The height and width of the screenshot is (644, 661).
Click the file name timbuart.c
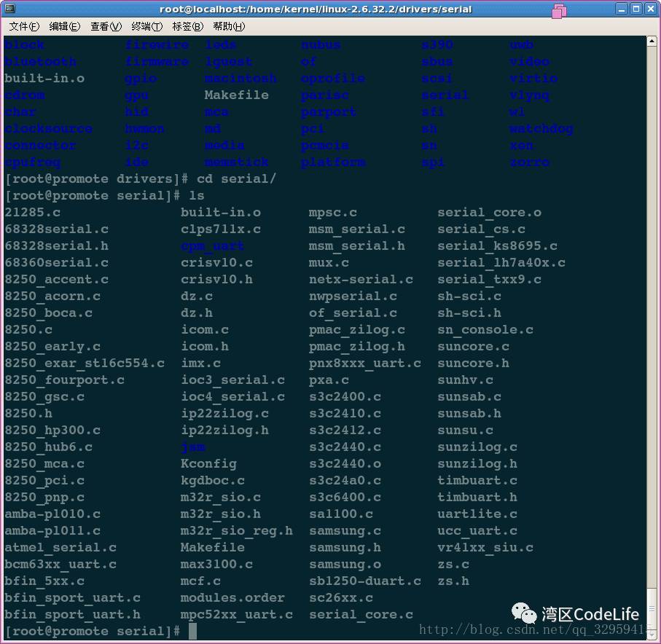click(477, 481)
